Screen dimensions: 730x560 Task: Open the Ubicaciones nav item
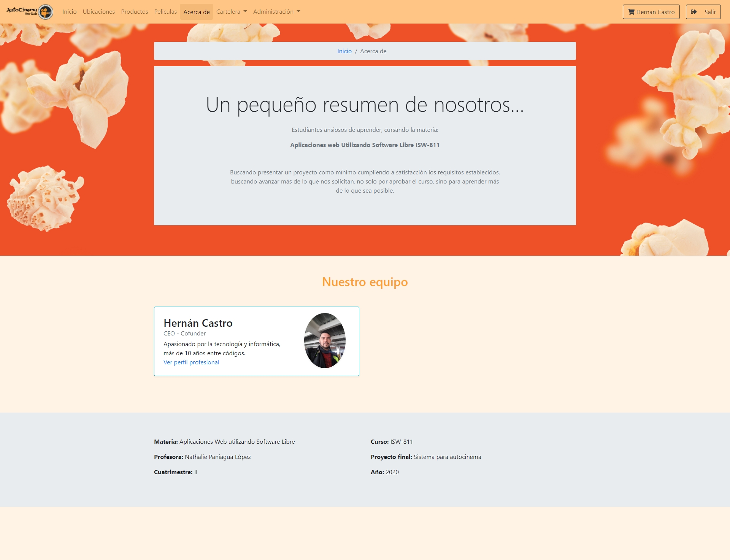tap(98, 11)
